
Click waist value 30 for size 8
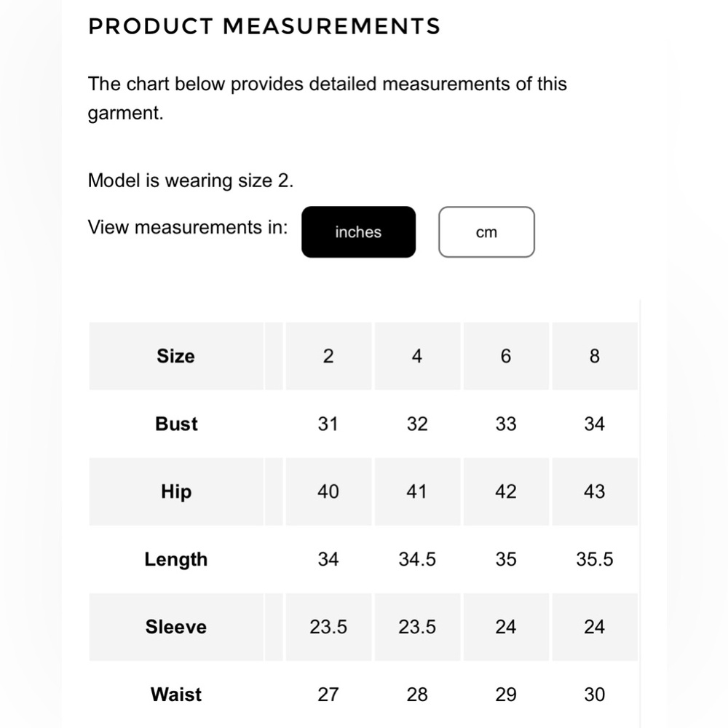594,695
